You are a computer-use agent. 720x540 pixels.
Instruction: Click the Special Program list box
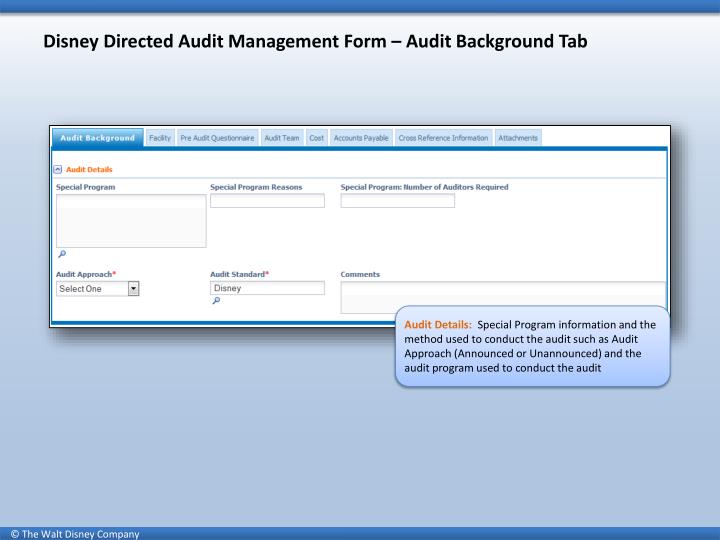coord(131,221)
